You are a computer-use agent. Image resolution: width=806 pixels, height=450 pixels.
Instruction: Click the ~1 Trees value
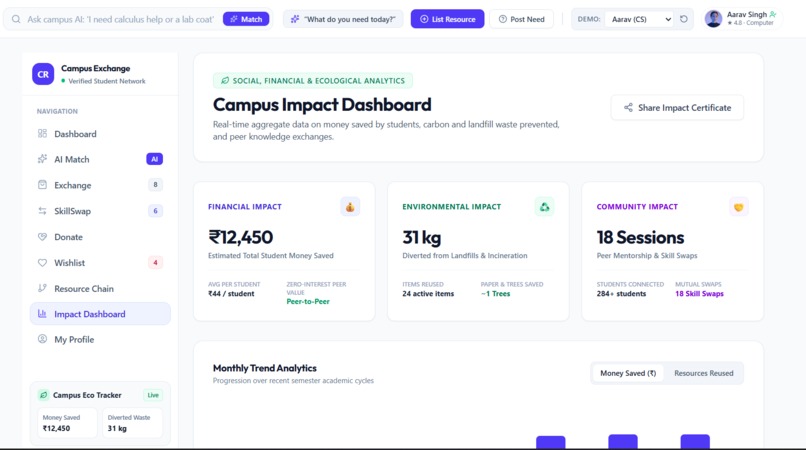point(496,294)
